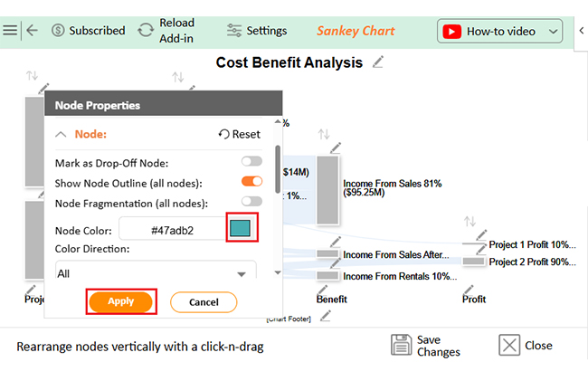
Task: Click the Save Changes disk icon
Action: tap(402, 345)
